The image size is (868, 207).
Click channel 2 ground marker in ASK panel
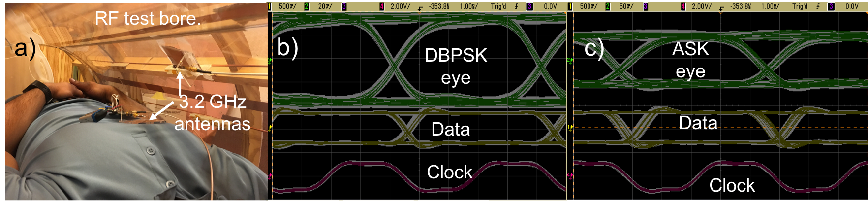570,60
